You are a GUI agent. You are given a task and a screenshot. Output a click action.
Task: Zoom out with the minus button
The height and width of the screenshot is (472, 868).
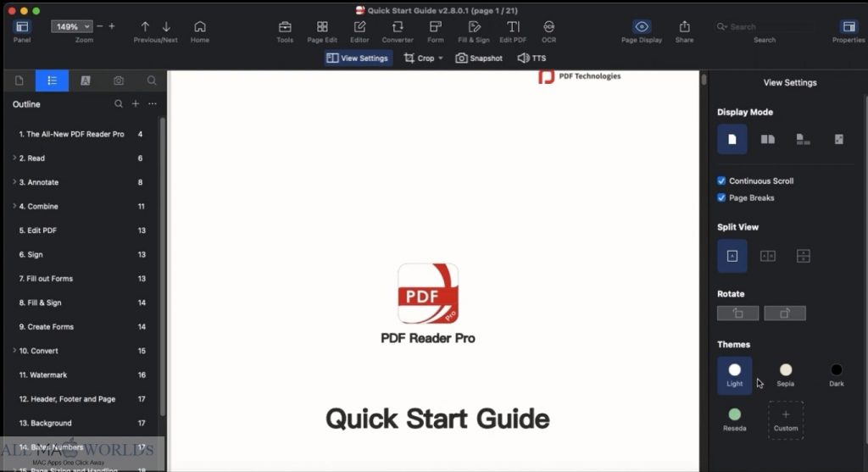click(100, 26)
